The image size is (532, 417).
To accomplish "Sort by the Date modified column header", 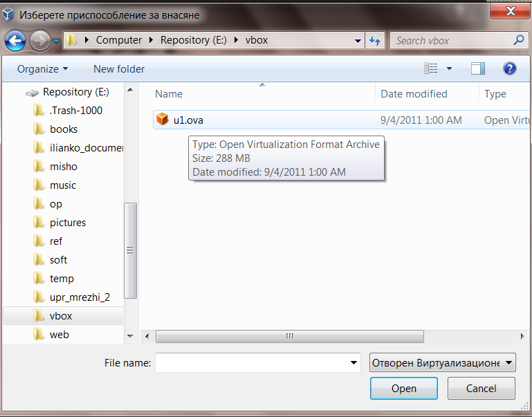I will click(414, 94).
